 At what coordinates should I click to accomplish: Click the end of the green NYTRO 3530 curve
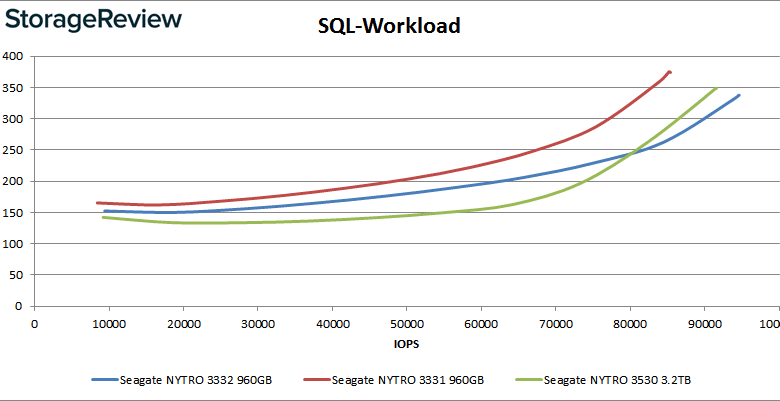click(x=716, y=88)
